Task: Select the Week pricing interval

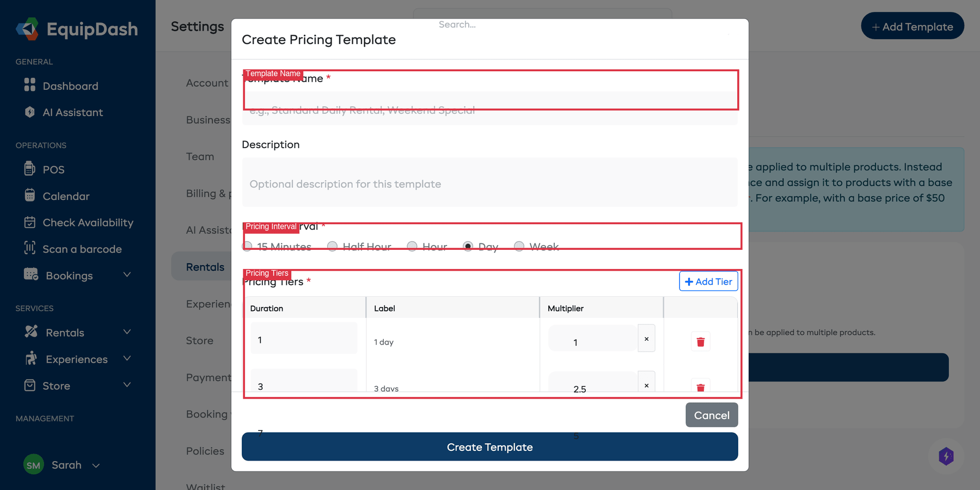Action: tap(519, 246)
